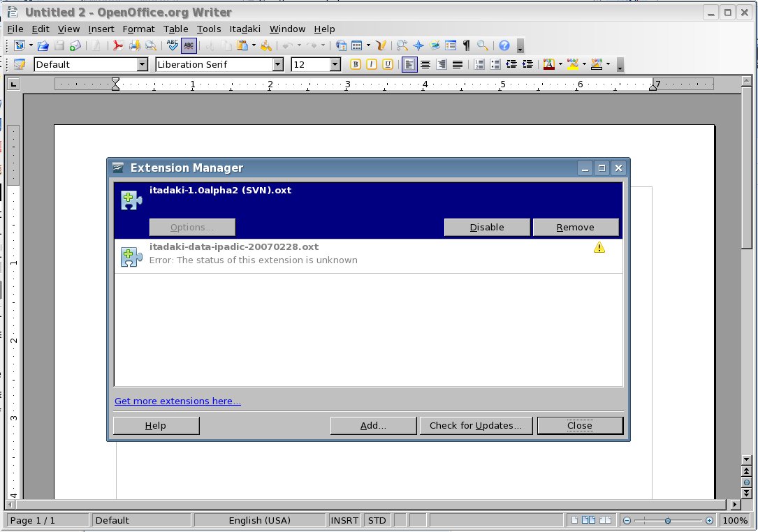Click the Check for Updates button
The image size is (758, 532).
point(475,425)
